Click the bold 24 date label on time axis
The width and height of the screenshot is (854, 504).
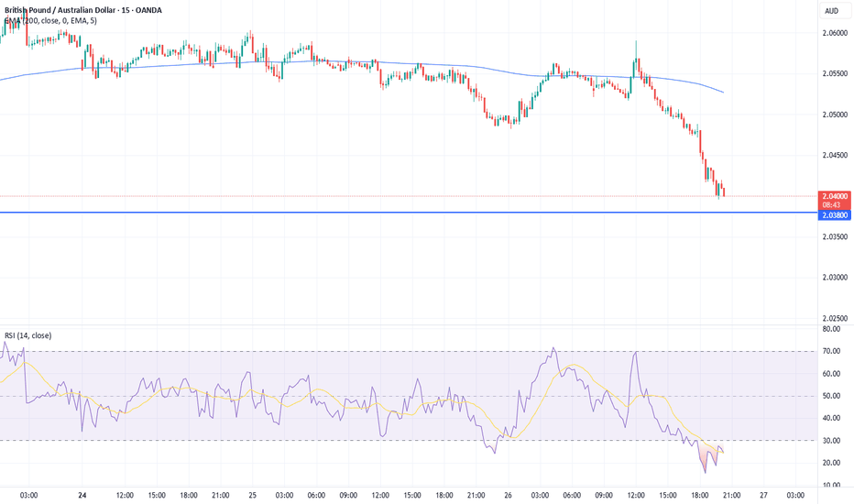pos(82,495)
